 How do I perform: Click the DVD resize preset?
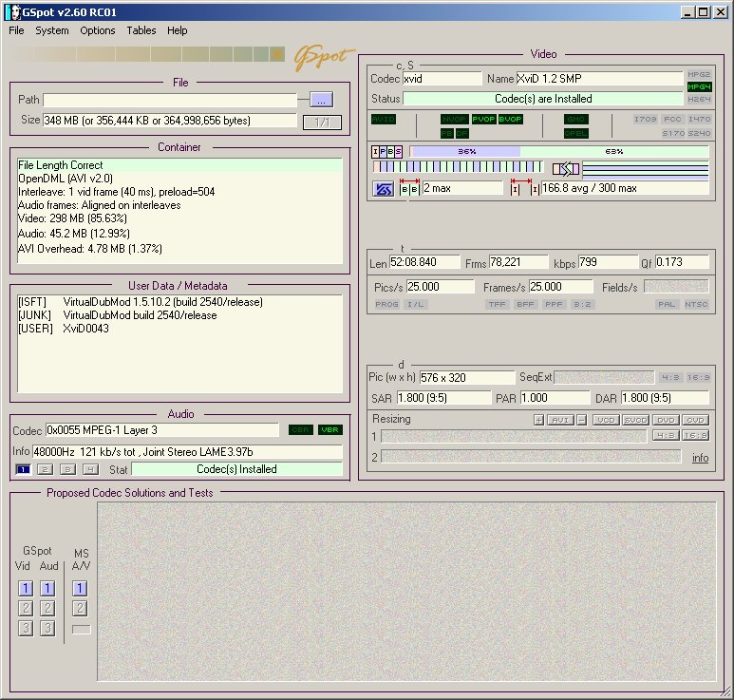tap(666, 420)
